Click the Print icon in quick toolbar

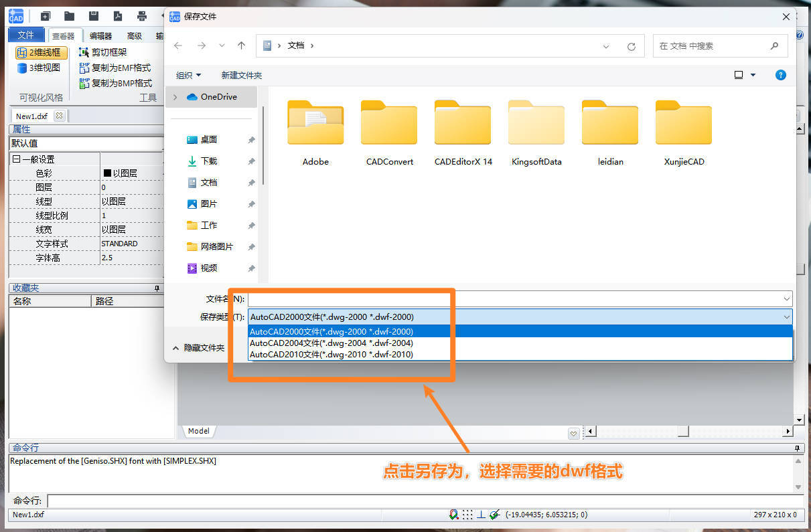tap(142, 16)
